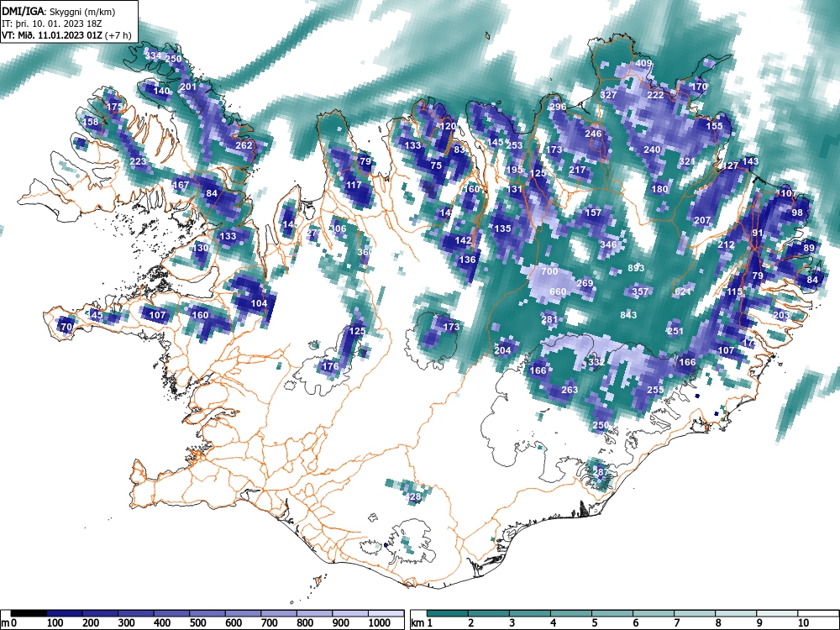Select the 346 visibility value
Viewport: 840px width, 630px height.
click(x=608, y=244)
